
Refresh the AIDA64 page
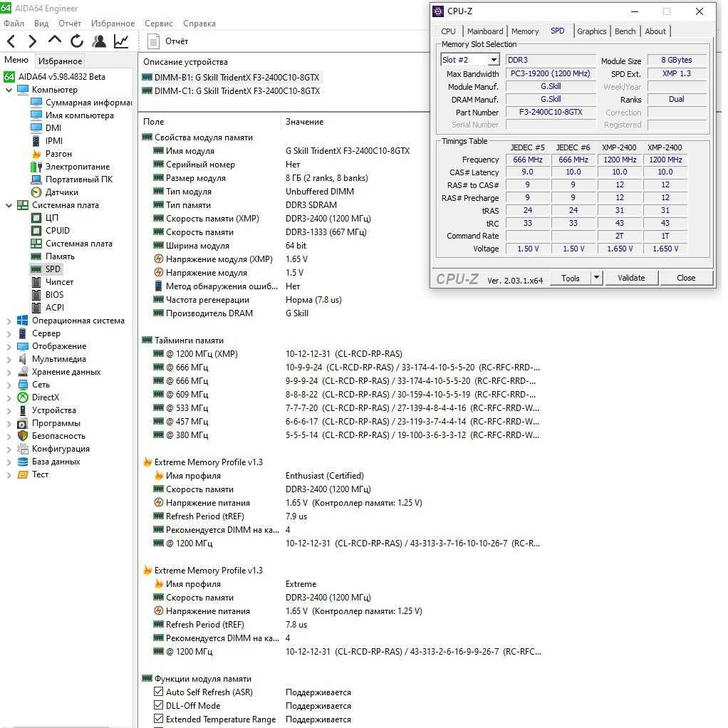click(x=77, y=41)
